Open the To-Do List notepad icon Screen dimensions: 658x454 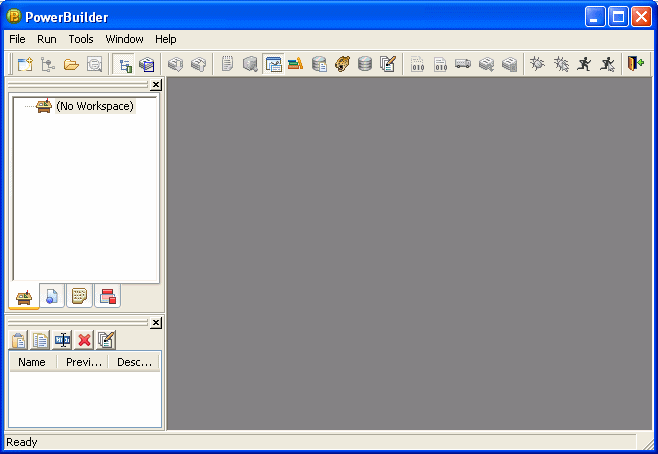tap(227, 64)
